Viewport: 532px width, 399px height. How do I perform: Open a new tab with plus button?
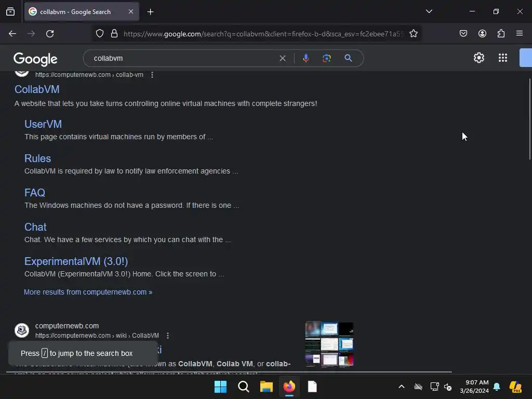(150, 12)
